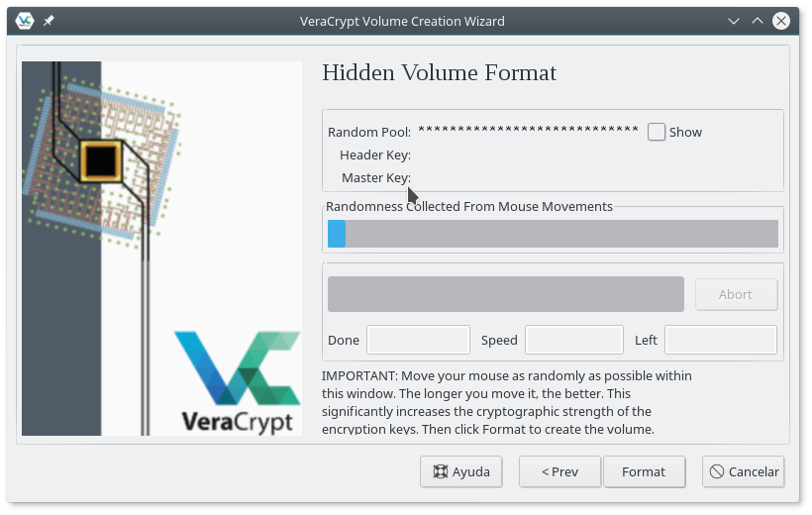
Task: Click the mouse-movement randomness progress bar
Action: pos(553,234)
